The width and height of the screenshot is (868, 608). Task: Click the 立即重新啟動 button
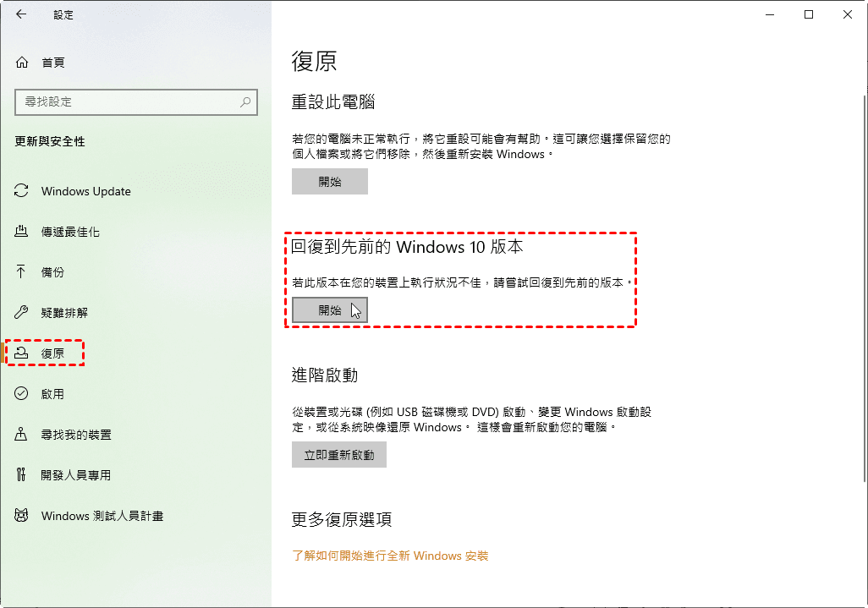click(x=338, y=455)
